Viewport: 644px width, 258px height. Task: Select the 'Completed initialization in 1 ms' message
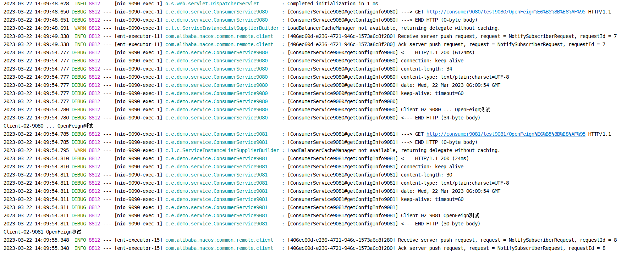(x=332, y=4)
